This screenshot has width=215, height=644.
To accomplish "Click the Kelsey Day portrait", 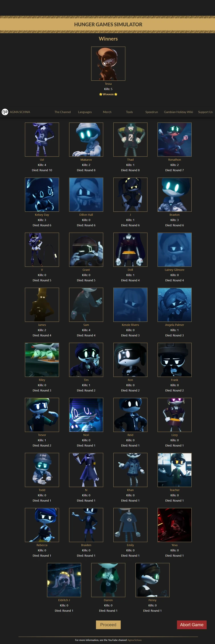I will 42,195.
